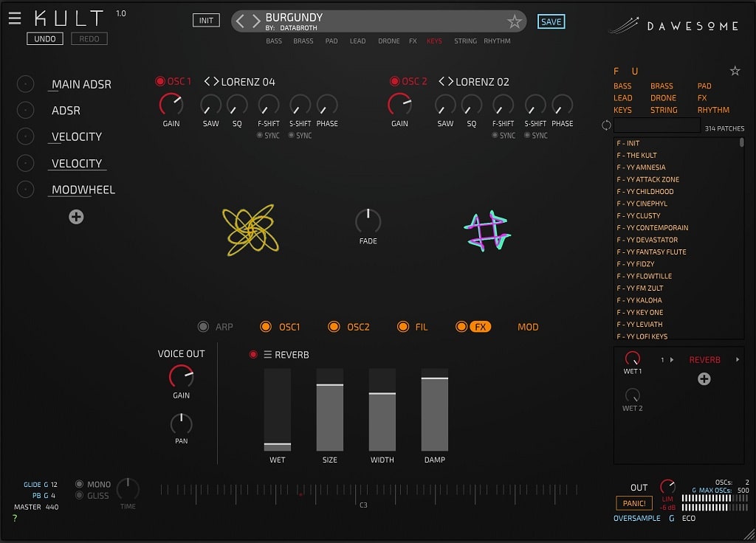Toggle the FIL section power
The image size is (756, 543).
point(402,327)
